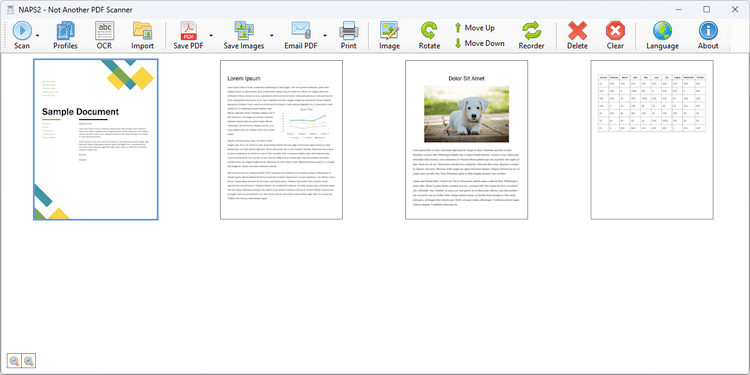Expand the Save PDF dropdown arrow

(211, 36)
